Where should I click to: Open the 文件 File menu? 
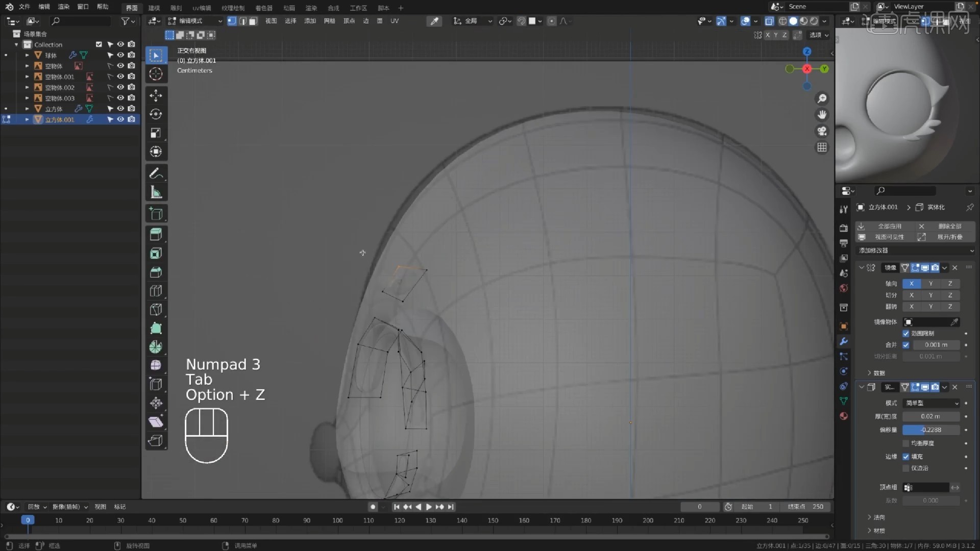tap(24, 7)
